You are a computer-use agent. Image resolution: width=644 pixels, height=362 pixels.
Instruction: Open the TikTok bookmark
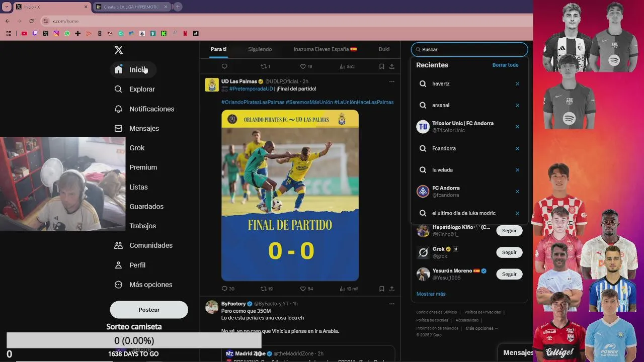coord(196,34)
